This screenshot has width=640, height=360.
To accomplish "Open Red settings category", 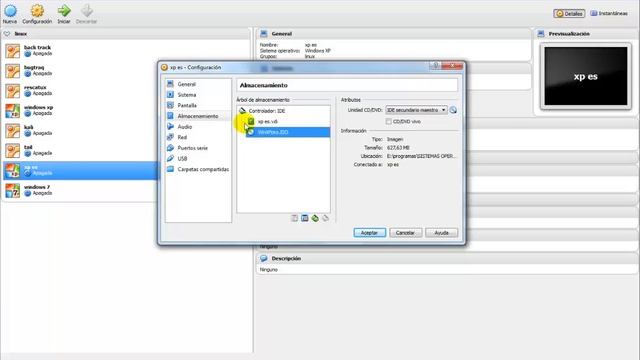I will [182, 137].
